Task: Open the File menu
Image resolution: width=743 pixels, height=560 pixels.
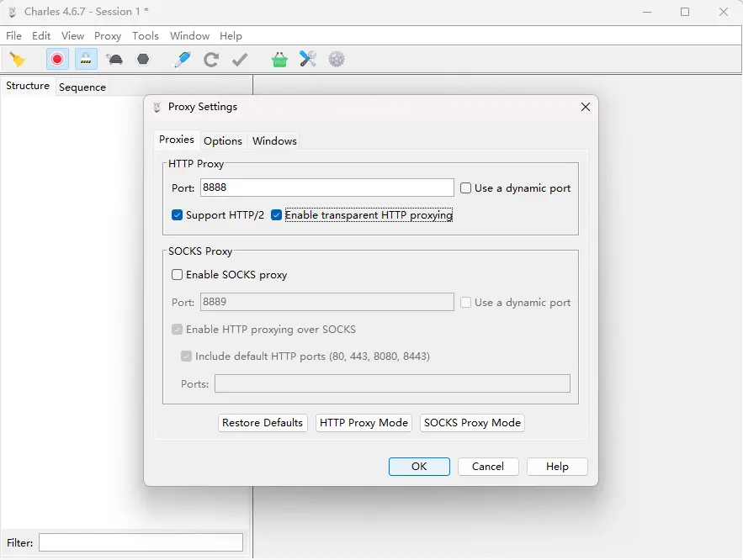Action: [x=13, y=36]
